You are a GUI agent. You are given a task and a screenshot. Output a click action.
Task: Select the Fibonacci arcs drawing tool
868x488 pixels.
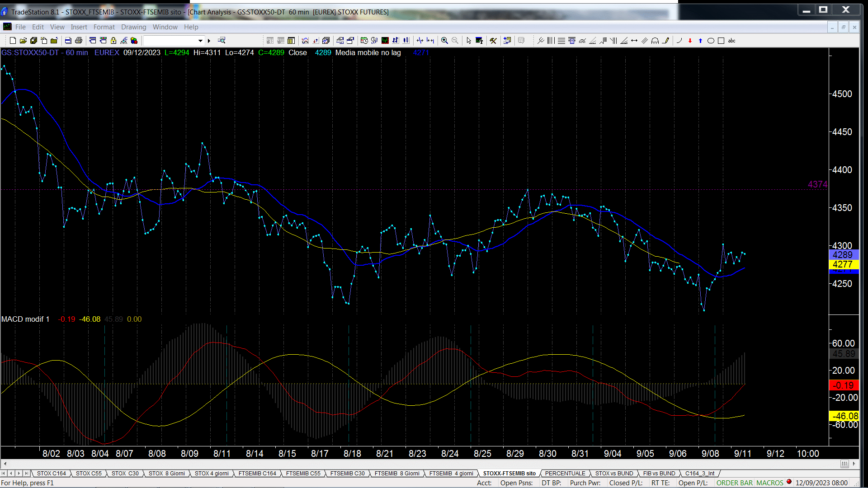pyautogui.click(x=582, y=41)
